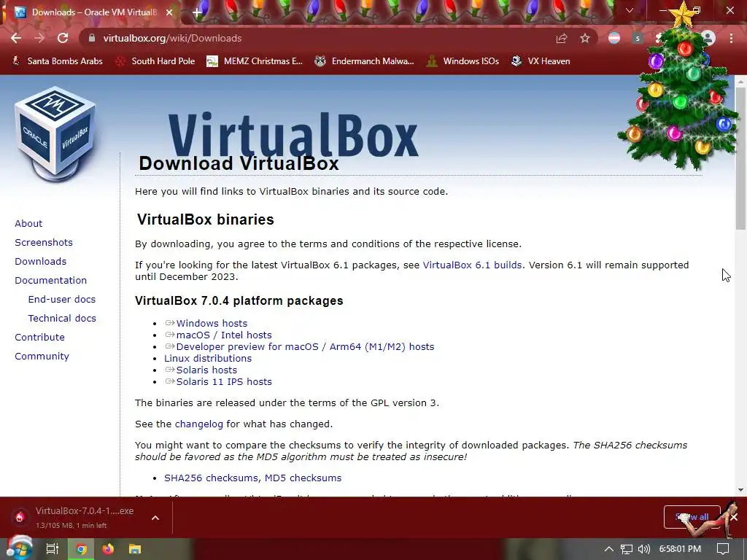The width and height of the screenshot is (747, 560).
Task: Open the Windows Start menu
Action: (19, 548)
